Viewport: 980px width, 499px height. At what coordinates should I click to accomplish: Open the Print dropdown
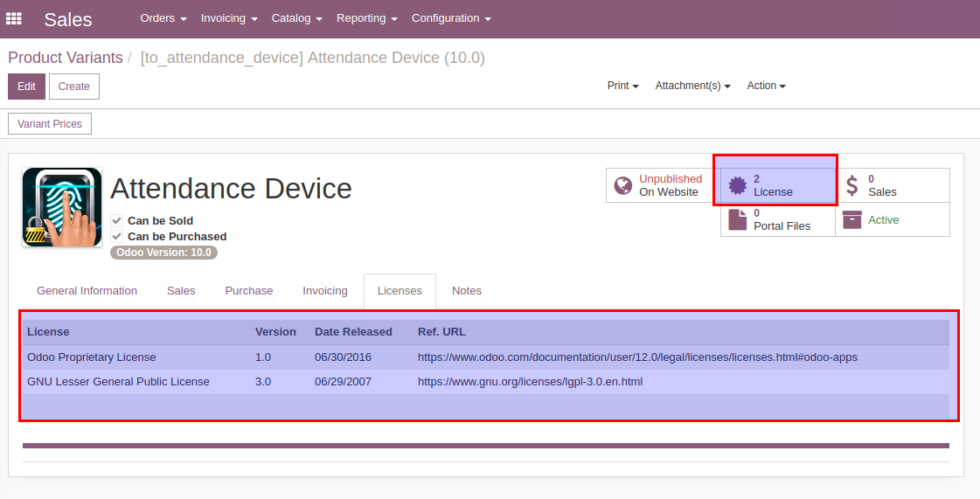click(x=622, y=86)
